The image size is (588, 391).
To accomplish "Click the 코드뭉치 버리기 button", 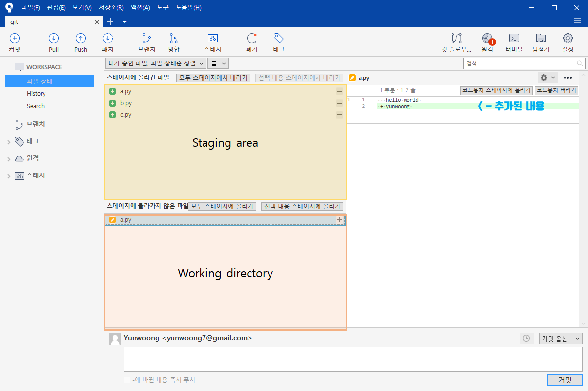I will [556, 90].
